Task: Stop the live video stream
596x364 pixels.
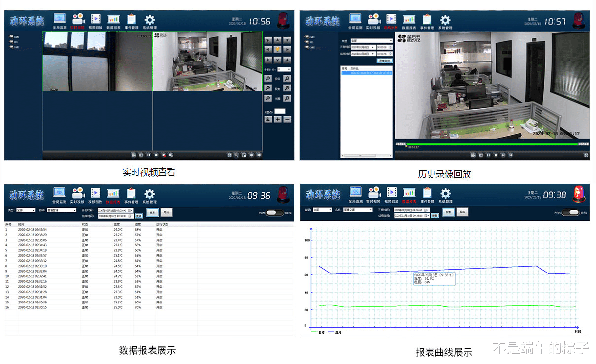Action: (156, 155)
